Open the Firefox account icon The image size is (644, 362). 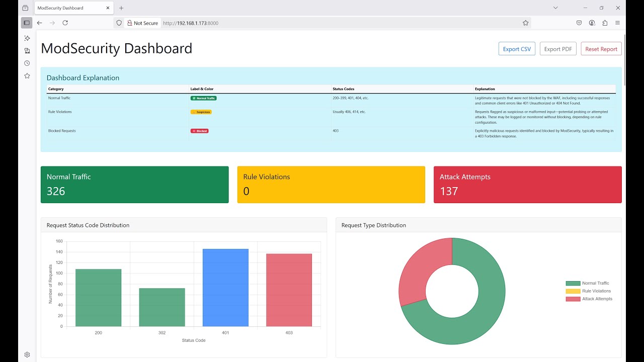(x=592, y=23)
